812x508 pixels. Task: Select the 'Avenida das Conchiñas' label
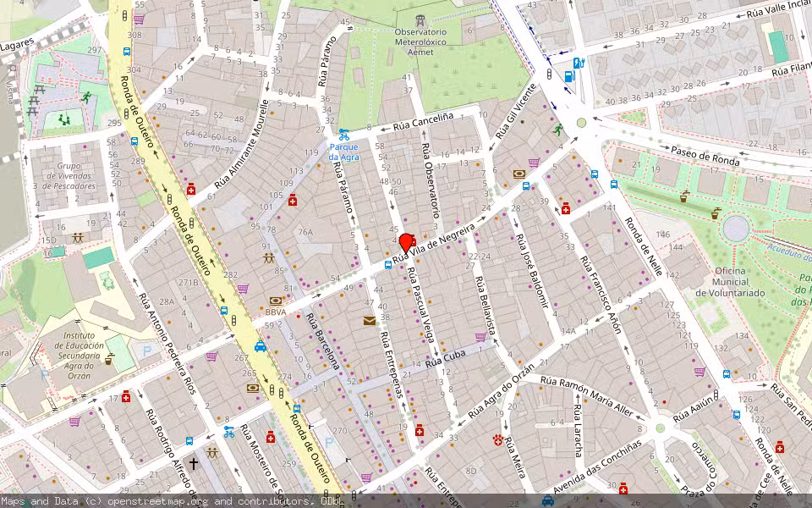598,467
